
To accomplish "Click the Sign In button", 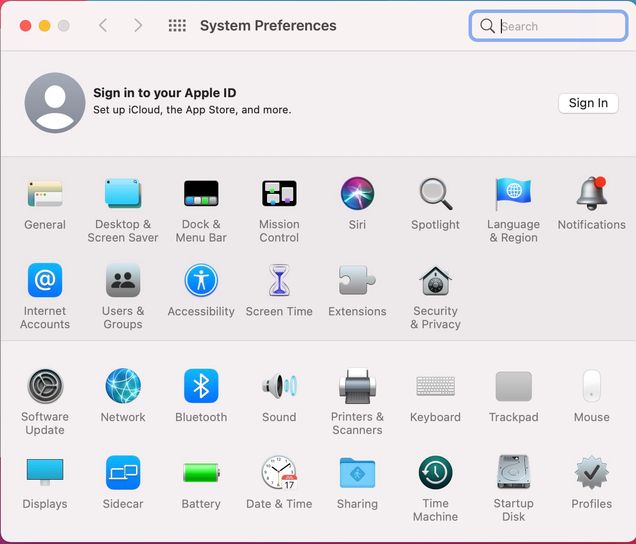I will point(588,103).
